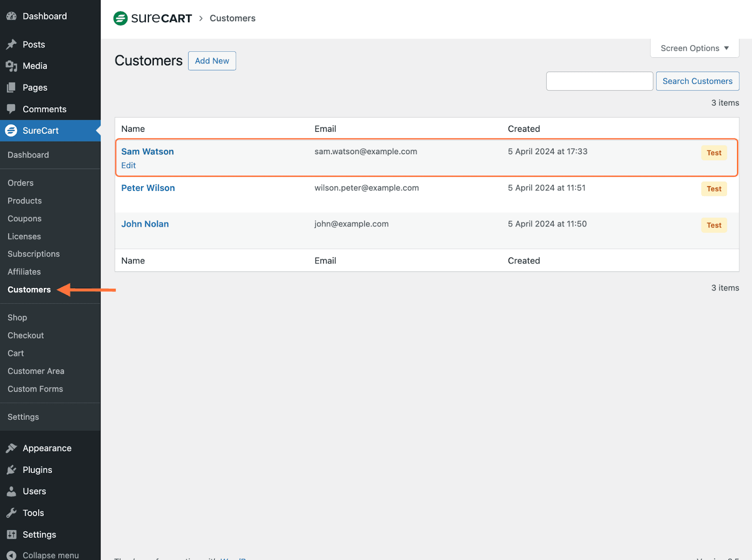Open Peter Wilson's customer profile

click(x=148, y=188)
